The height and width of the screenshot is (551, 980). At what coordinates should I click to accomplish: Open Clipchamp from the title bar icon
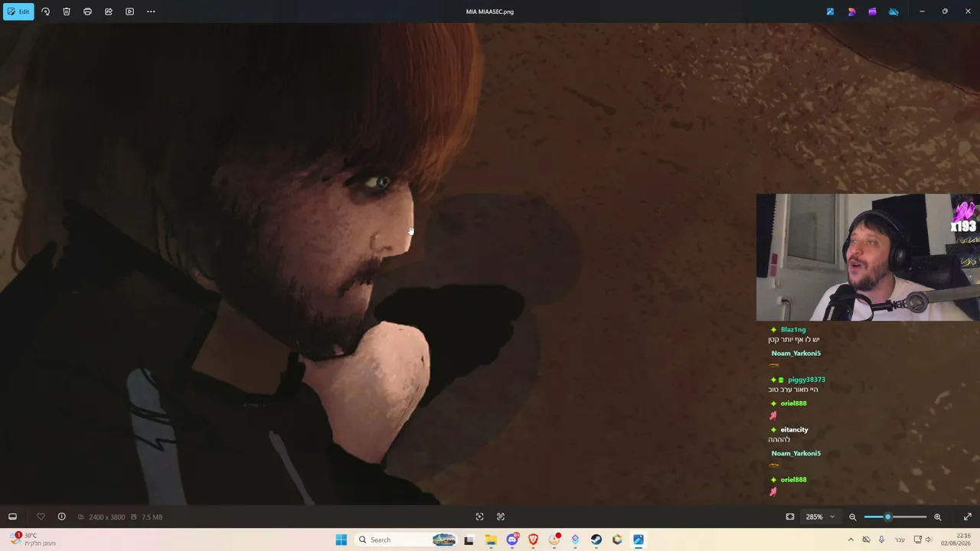click(872, 11)
